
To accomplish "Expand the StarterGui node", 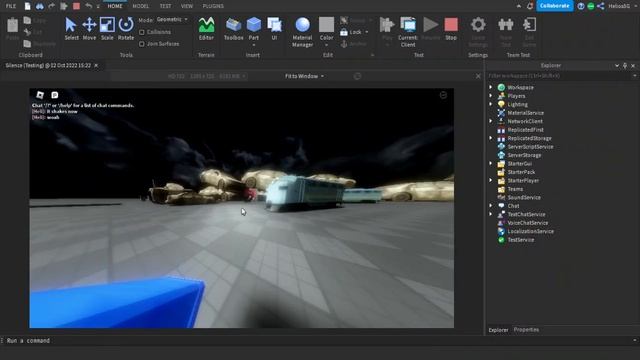I will click(491, 163).
